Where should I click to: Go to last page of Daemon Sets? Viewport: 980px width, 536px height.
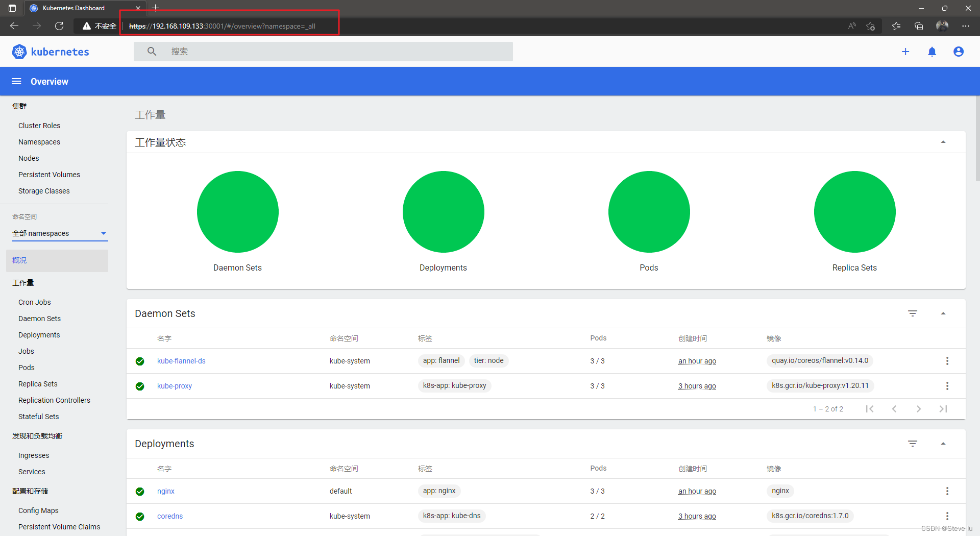943,409
